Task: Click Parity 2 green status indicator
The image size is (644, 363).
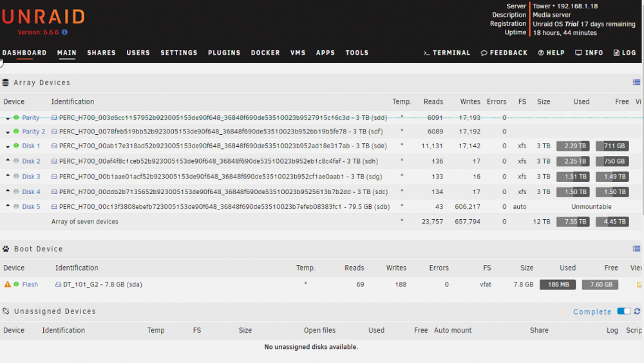Action: (x=16, y=132)
